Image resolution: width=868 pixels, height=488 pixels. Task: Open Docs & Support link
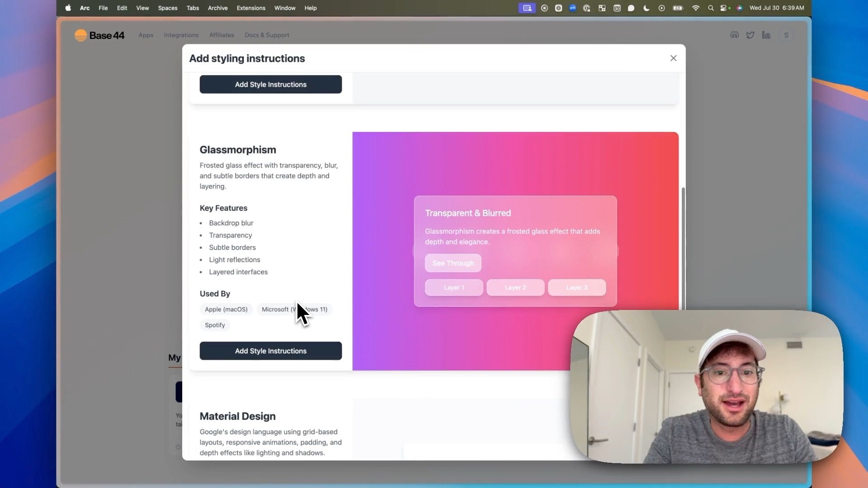coord(267,35)
